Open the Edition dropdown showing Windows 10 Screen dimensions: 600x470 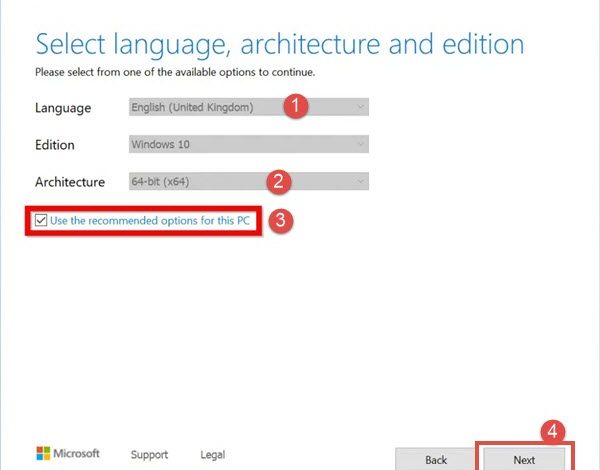(249, 144)
